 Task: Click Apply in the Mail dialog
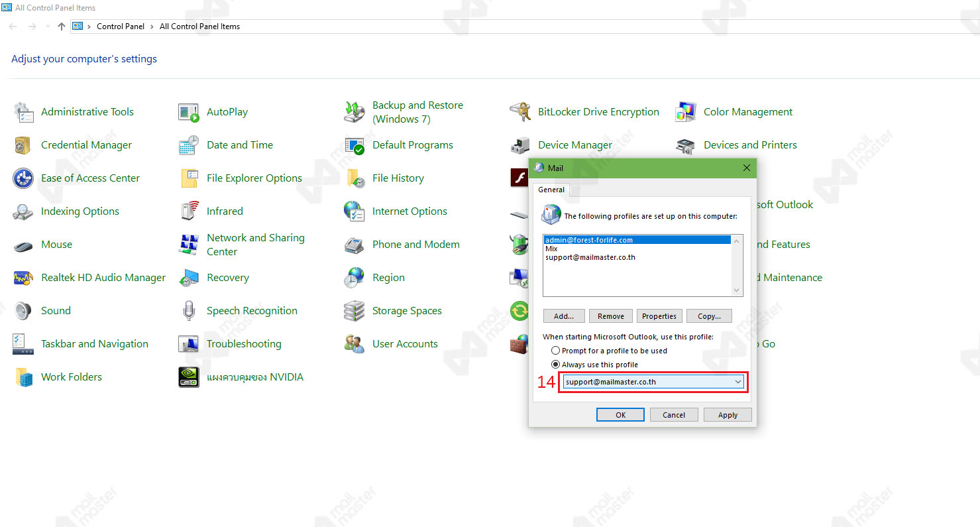(728, 415)
